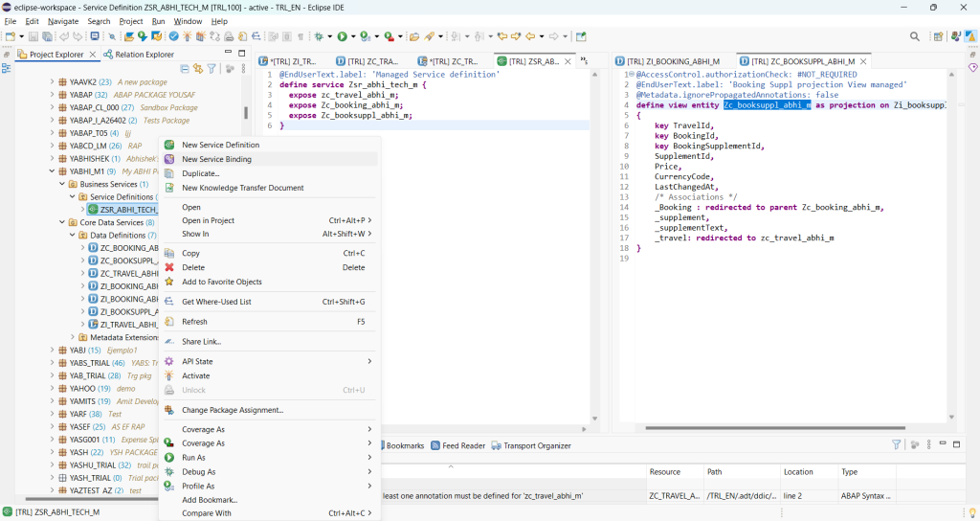Image resolution: width=980 pixels, height=521 pixels.
Task: Click the filter icon in Problems view
Action: tap(896, 444)
